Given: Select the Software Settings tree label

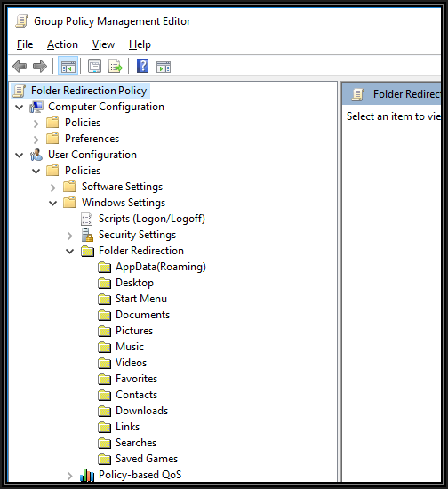Looking at the screenshot, I should (x=122, y=187).
